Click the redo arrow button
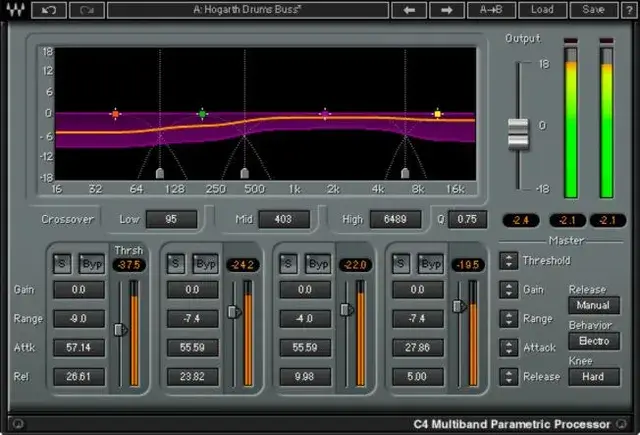 pyautogui.click(x=86, y=10)
